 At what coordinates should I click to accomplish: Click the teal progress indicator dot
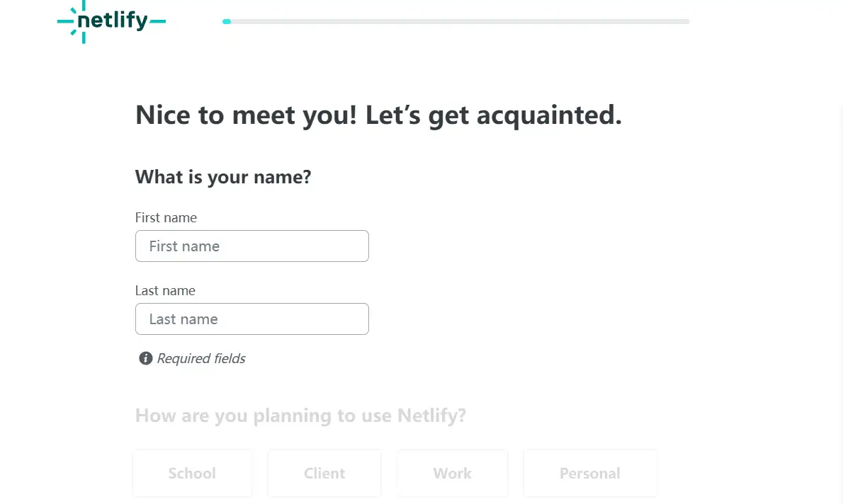(227, 21)
